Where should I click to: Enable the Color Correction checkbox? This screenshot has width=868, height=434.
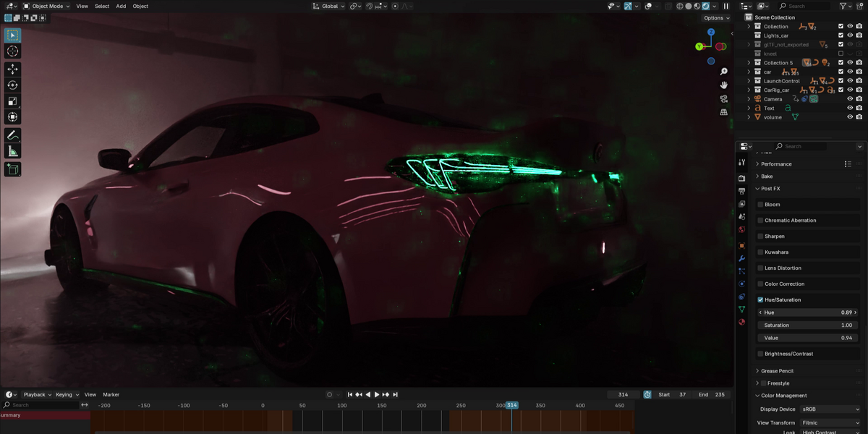[760, 284]
